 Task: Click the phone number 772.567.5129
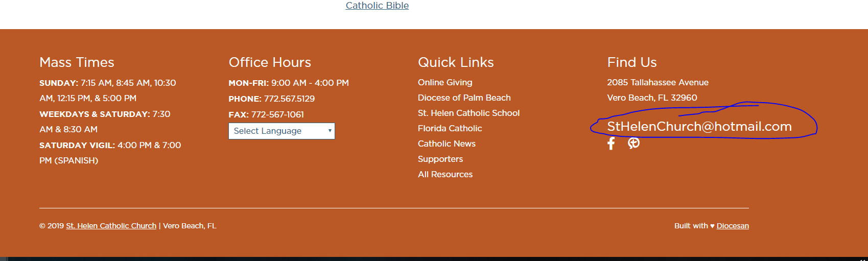289,99
